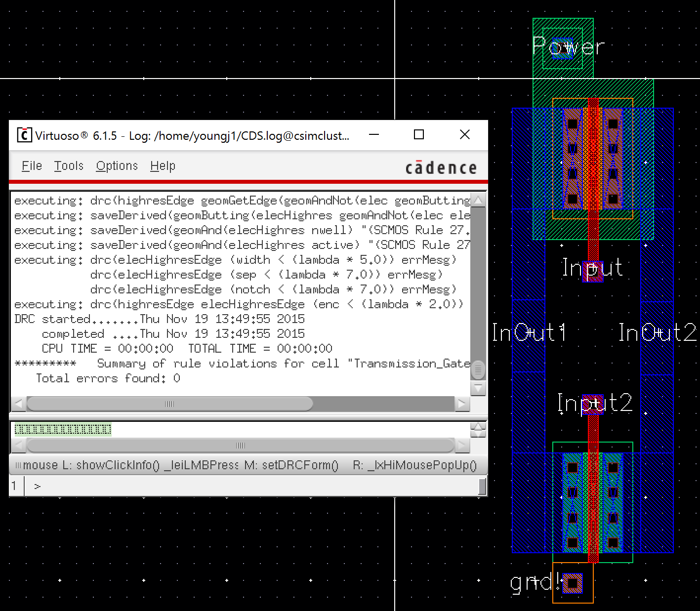This screenshot has height=611, width=700.
Task: Grab the log output vertical scrollbar thumb
Action: click(x=478, y=369)
